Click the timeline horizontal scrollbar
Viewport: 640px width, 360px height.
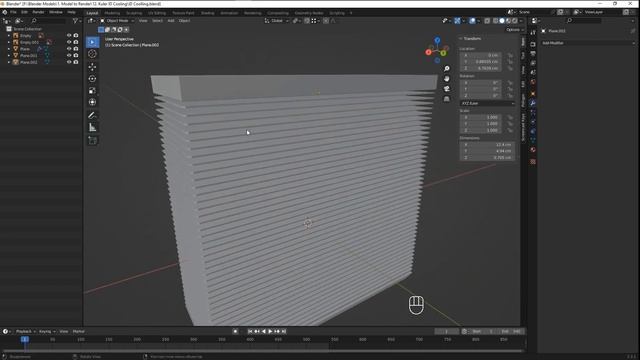point(263,351)
